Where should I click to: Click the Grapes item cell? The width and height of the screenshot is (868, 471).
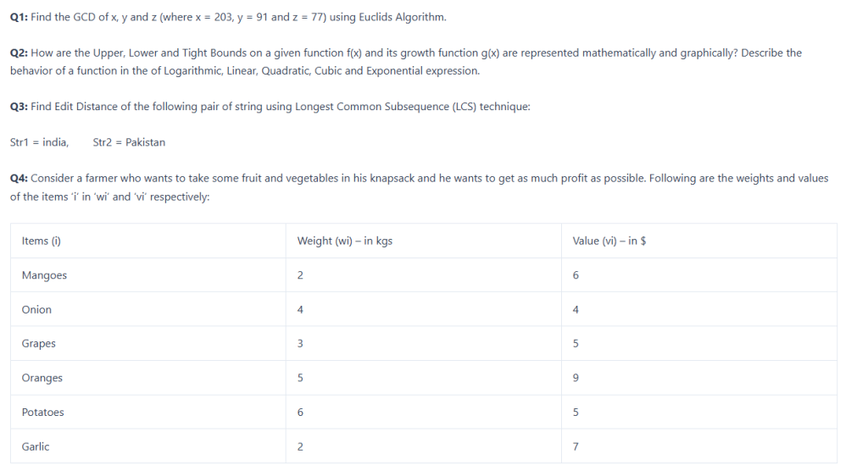(x=39, y=344)
